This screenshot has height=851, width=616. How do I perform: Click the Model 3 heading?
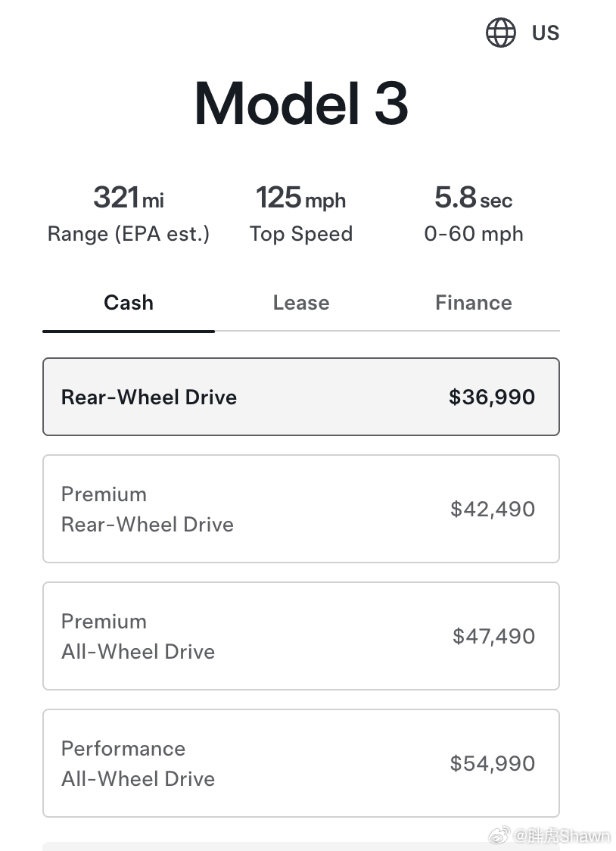pyautogui.click(x=301, y=104)
